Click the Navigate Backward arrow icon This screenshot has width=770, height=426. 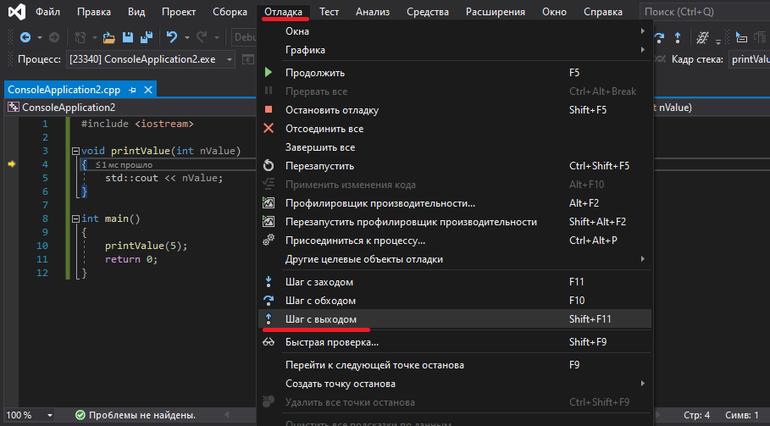(x=26, y=37)
